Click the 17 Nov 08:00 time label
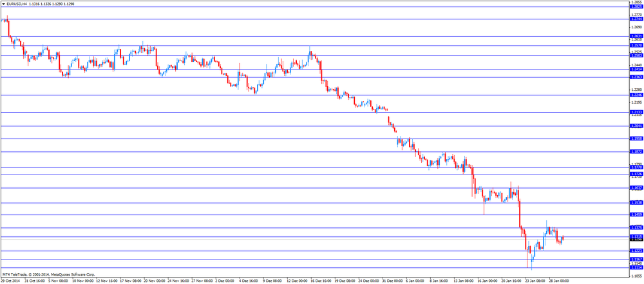This screenshot has height=284, width=644. tap(130, 281)
